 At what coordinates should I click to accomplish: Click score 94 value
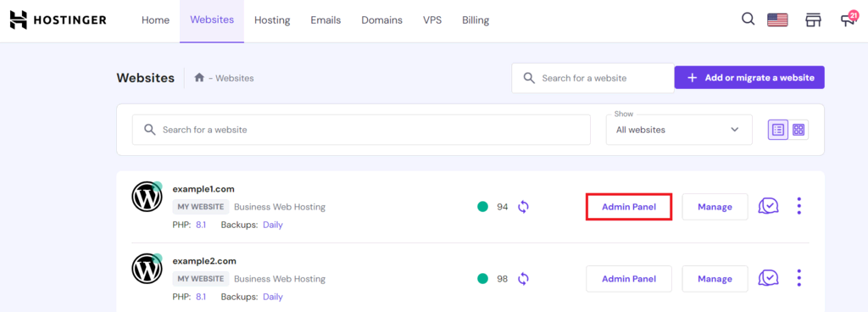point(503,207)
